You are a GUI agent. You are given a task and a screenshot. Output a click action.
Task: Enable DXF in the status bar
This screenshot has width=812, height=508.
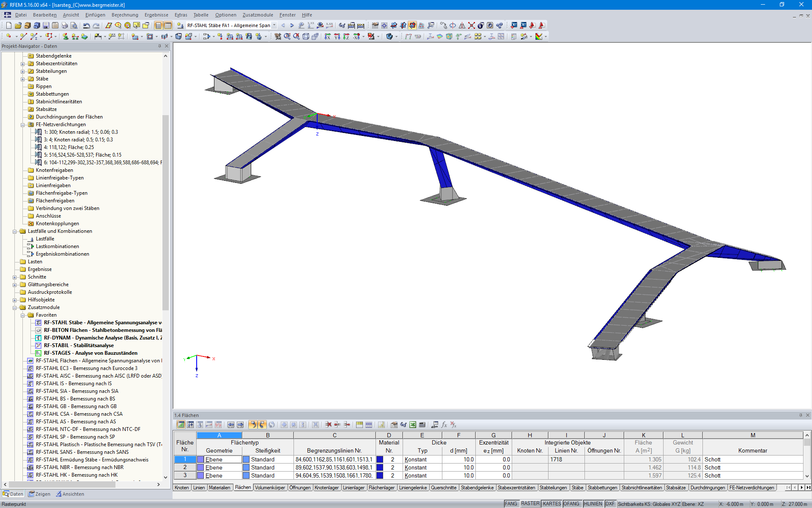coord(610,504)
